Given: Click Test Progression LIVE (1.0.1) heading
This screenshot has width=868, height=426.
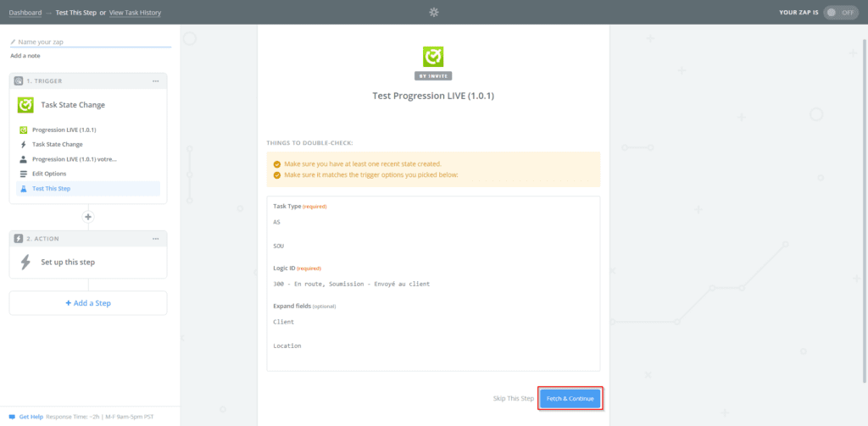Looking at the screenshot, I should [x=433, y=96].
